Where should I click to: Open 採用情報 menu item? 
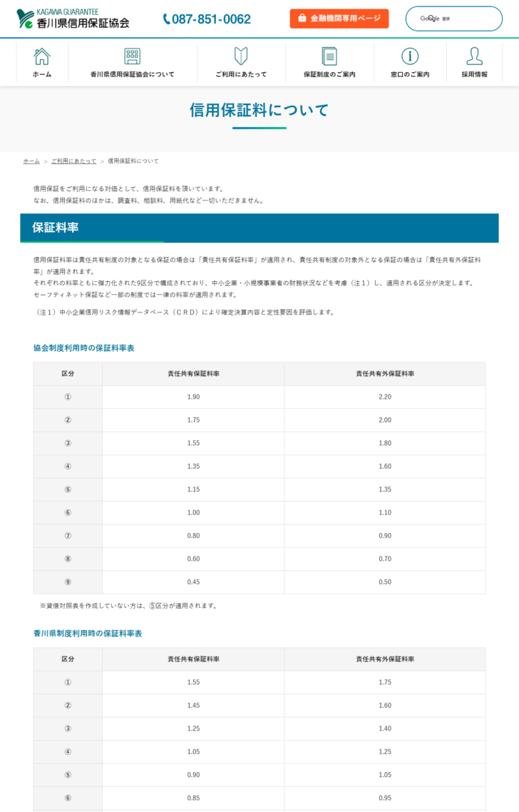pyautogui.click(x=475, y=75)
